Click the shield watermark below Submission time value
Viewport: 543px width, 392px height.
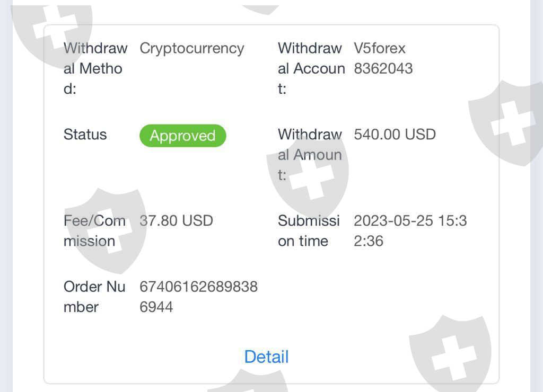[451, 352]
